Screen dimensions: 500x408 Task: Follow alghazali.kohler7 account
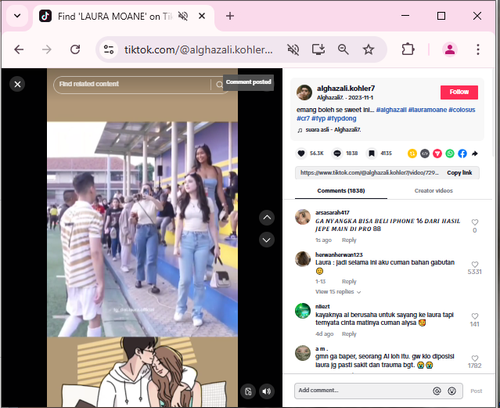[x=459, y=92]
